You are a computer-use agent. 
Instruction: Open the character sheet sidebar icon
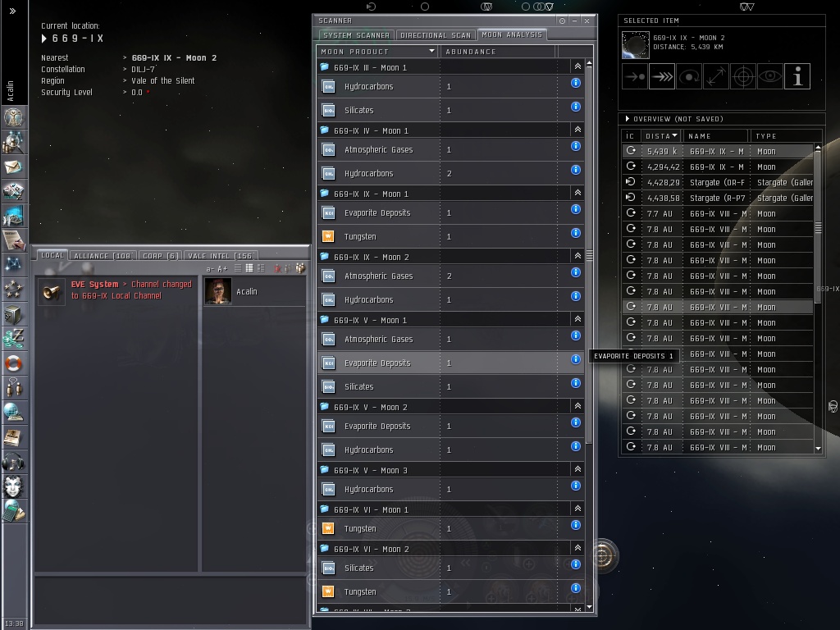coord(13,116)
